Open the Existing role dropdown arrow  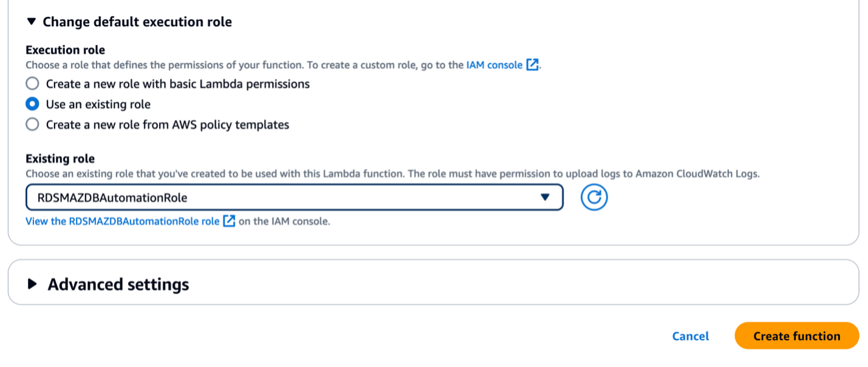[x=544, y=198]
